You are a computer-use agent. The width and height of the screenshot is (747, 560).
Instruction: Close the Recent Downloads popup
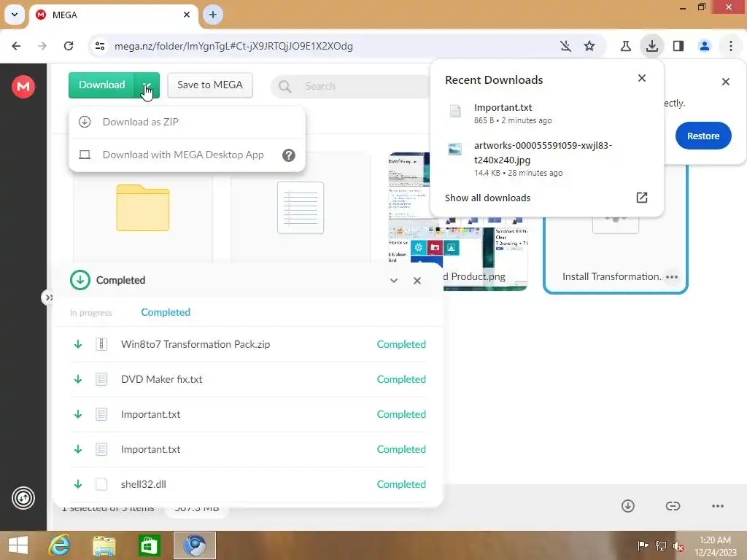tap(642, 78)
